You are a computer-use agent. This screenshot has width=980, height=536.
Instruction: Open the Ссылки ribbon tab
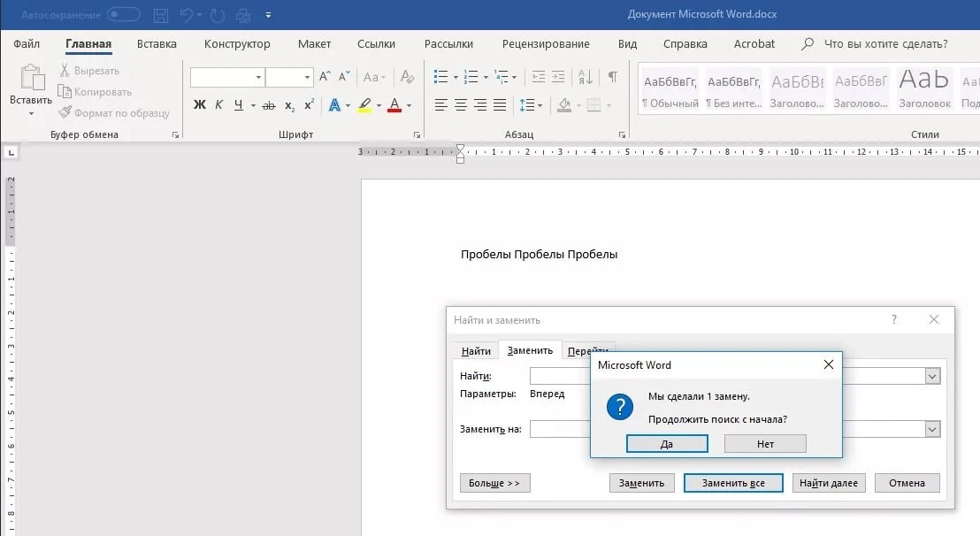(x=376, y=43)
